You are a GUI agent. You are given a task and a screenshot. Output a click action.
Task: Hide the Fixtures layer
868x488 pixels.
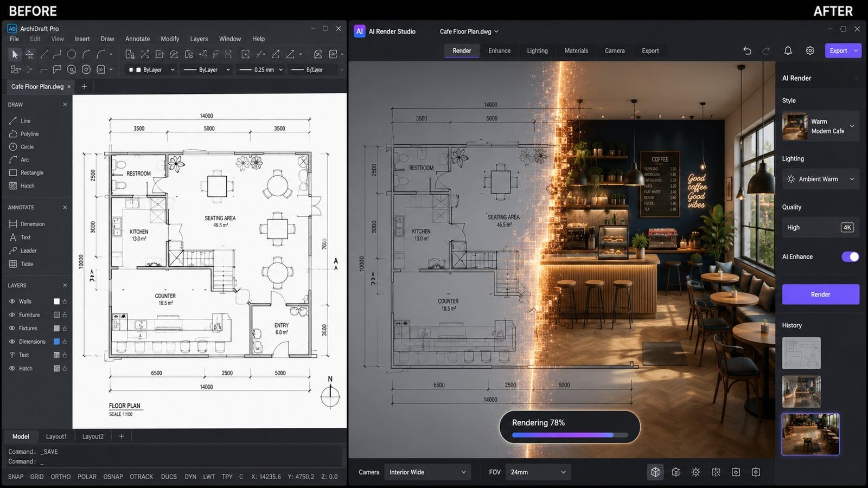point(12,328)
